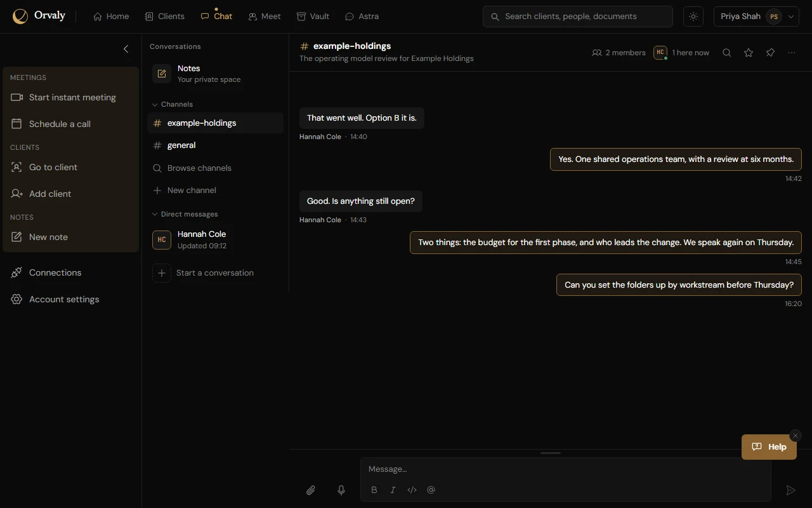This screenshot has width=812, height=508.
Task: Click the Orvaly logo
Action: 39,17
